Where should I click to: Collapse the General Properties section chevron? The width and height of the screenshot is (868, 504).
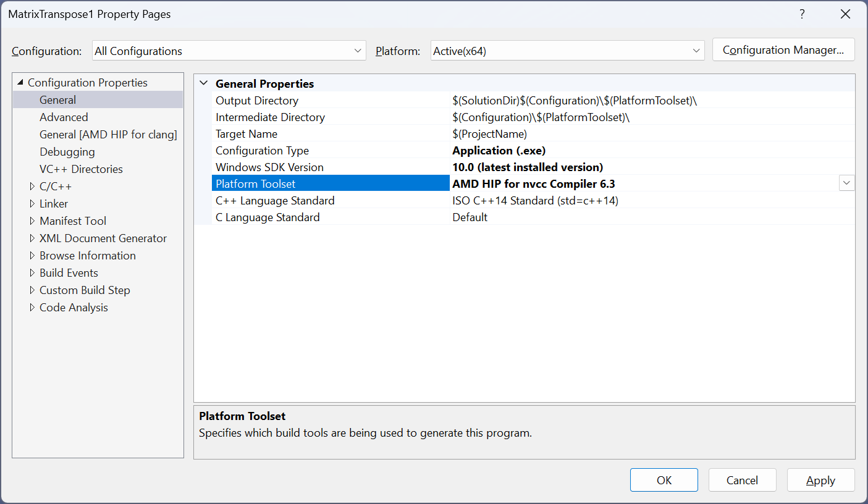(204, 83)
